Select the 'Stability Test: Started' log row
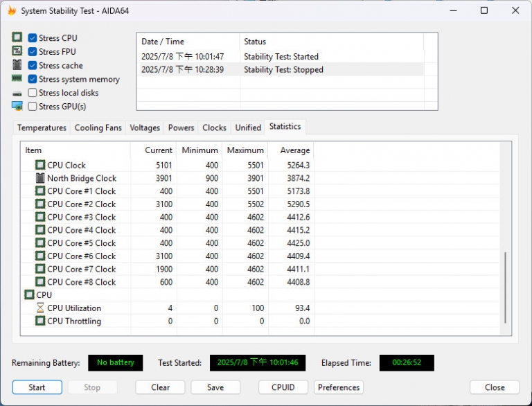Viewport: 532px width, 406px height. point(281,56)
